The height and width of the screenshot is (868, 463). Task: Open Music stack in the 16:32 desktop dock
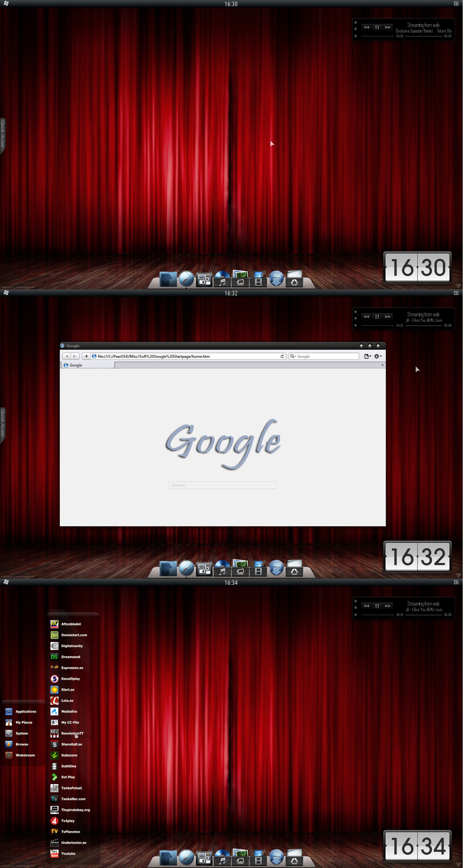click(222, 568)
